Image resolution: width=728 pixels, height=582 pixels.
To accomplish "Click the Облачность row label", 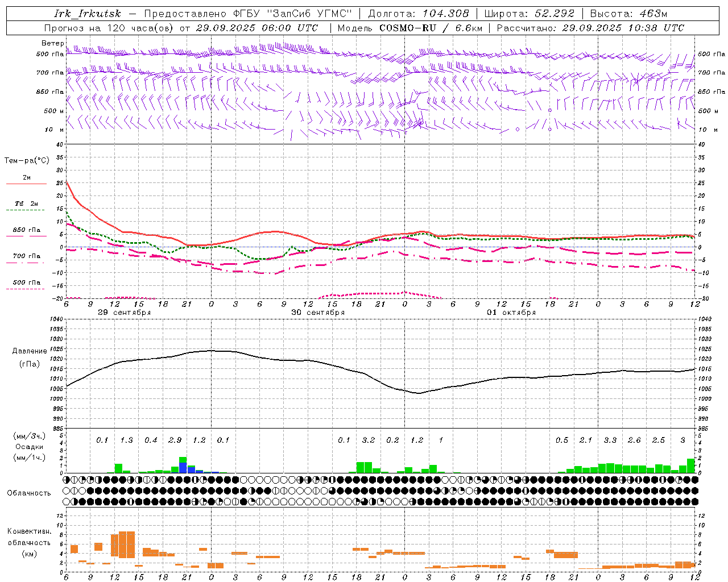I will (x=29, y=493).
